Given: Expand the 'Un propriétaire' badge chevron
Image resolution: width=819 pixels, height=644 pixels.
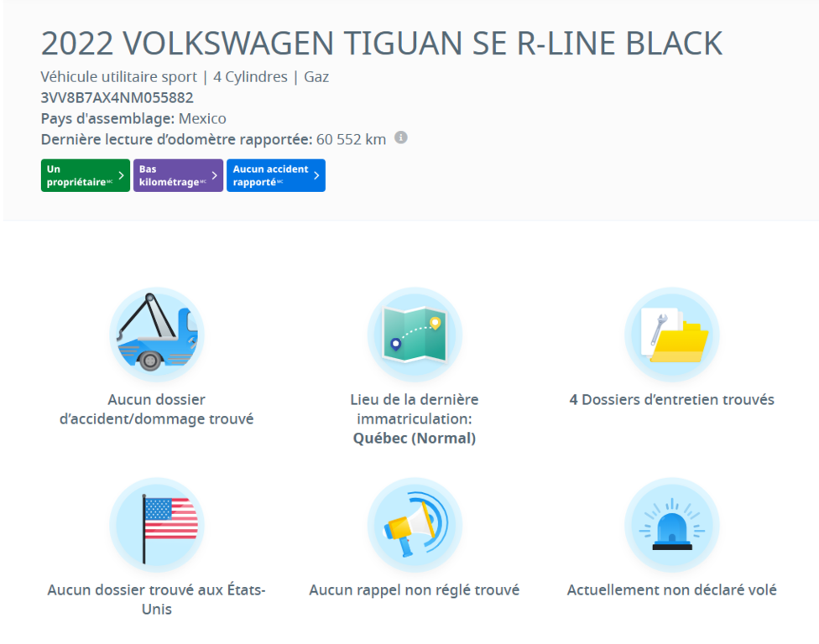Looking at the screenshot, I should point(123,175).
